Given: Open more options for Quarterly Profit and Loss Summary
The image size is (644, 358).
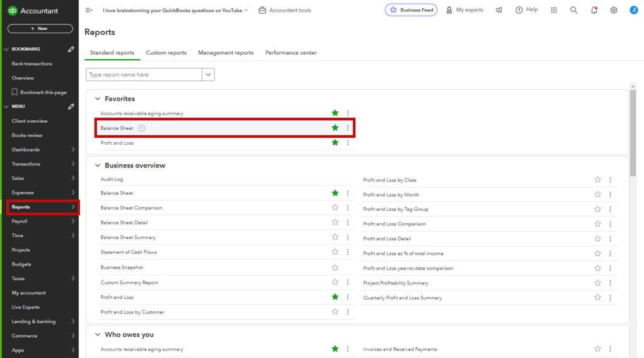Looking at the screenshot, I should click(x=610, y=298).
